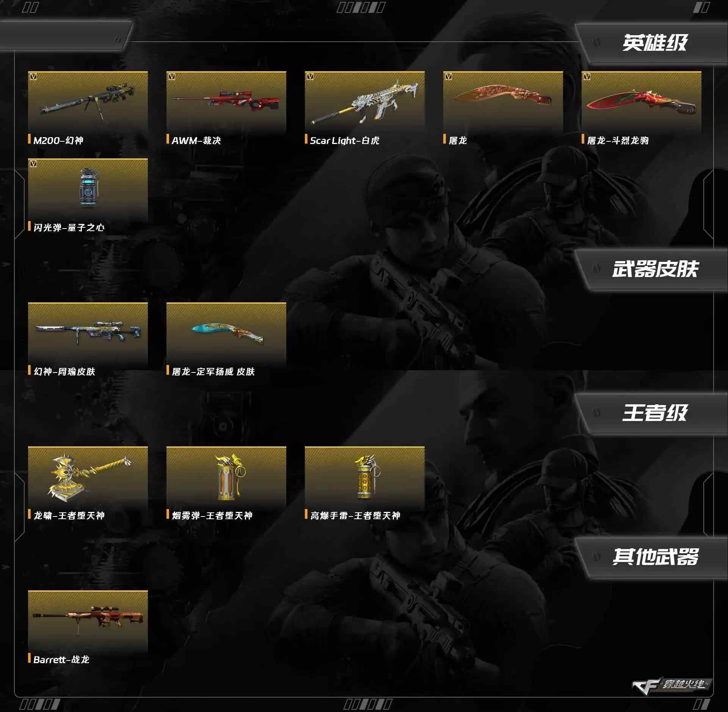This screenshot has height=712, width=728.
Task: Select the M200-幻神 sniper rifle thumbnail
Action: click(x=88, y=102)
